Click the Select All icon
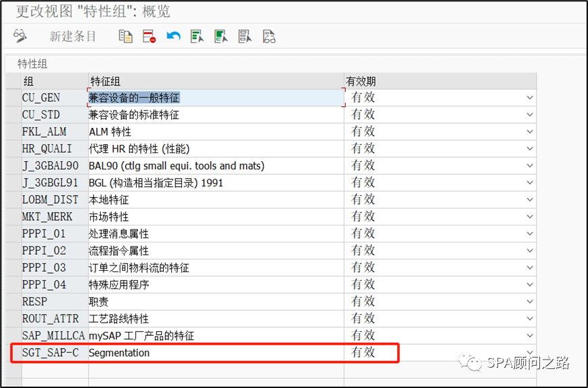Image resolution: width=588 pixels, height=388 pixels. pyautogui.click(x=197, y=37)
